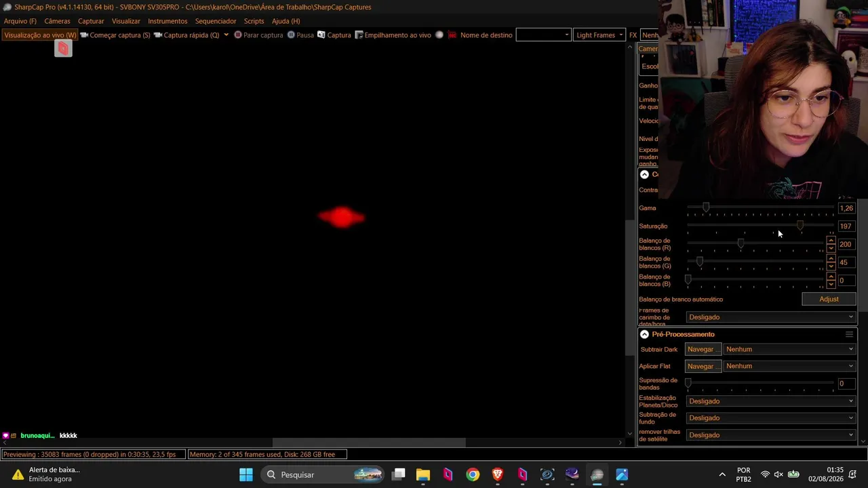Click the Saturação value field 197

click(x=846, y=226)
